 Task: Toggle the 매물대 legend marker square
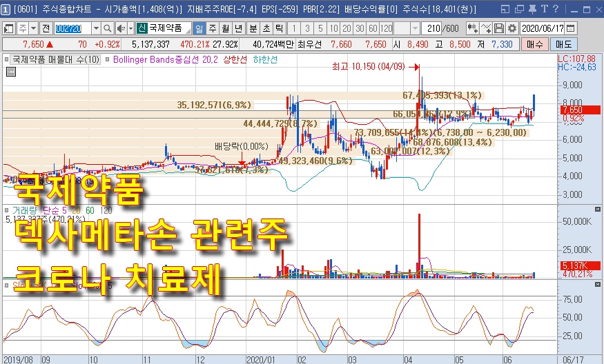(x=7, y=60)
